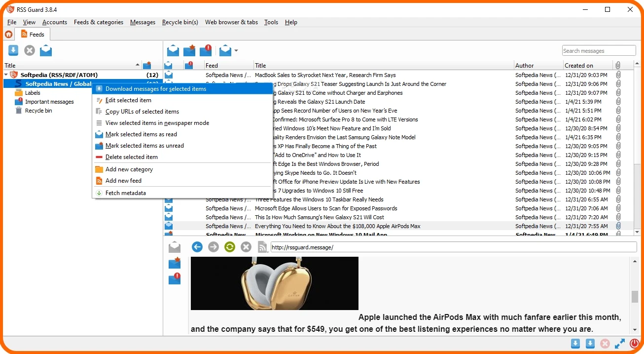
Task: Choose Download messages for selected items
Action: pos(183,89)
